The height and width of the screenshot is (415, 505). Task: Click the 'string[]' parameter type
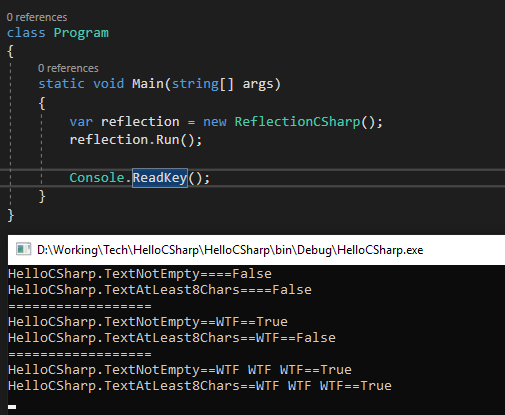(202, 84)
